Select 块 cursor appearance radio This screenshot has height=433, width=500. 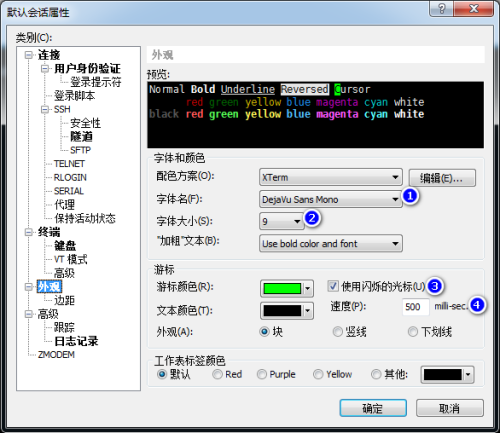(264, 332)
